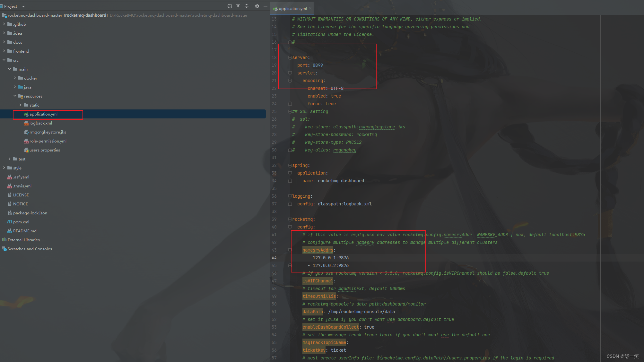Open Project panel settings gear
The height and width of the screenshot is (362, 644).
tap(257, 6)
